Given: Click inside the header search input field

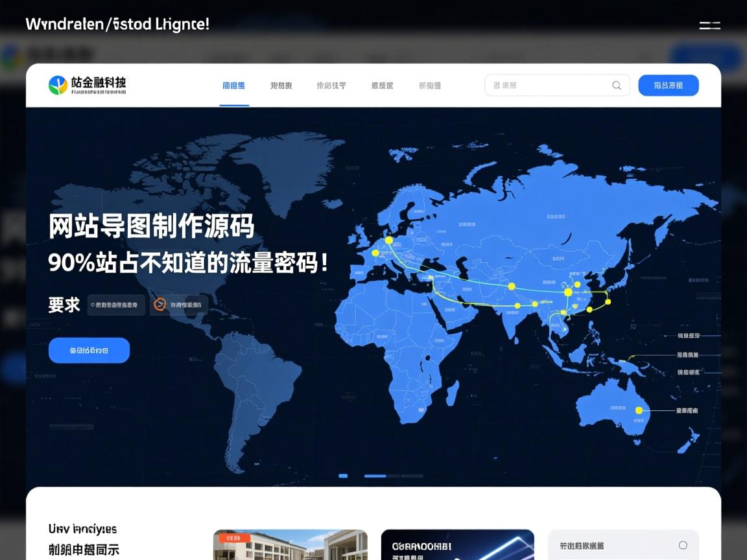Looking at the screenshot, I should (x=551, y=85).
